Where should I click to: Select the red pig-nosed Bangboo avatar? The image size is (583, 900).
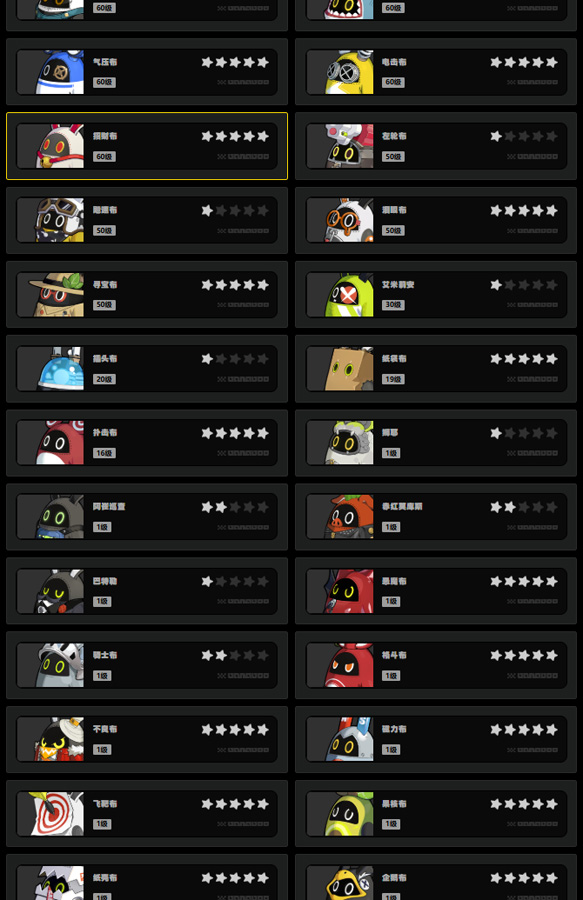tap(349, 517)
